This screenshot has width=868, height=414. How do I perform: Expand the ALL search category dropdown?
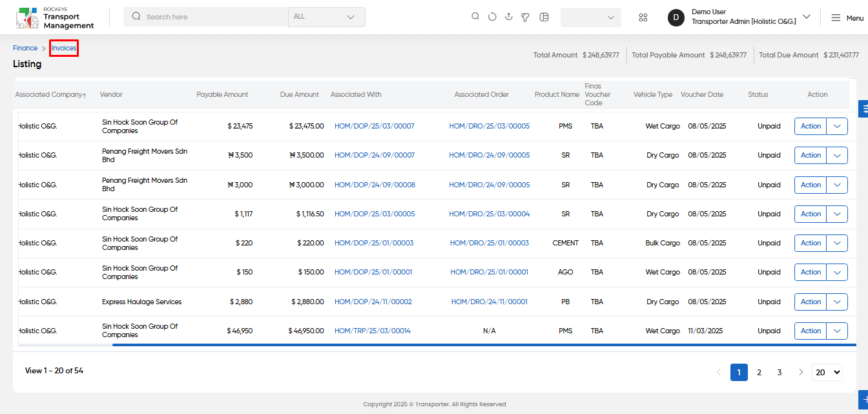[327, 17]
